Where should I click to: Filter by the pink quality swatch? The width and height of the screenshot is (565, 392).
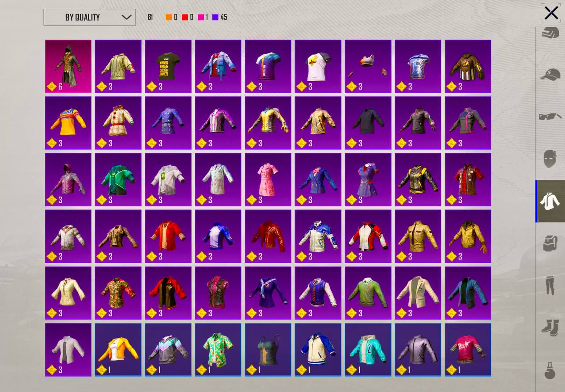tap(201, 17)
